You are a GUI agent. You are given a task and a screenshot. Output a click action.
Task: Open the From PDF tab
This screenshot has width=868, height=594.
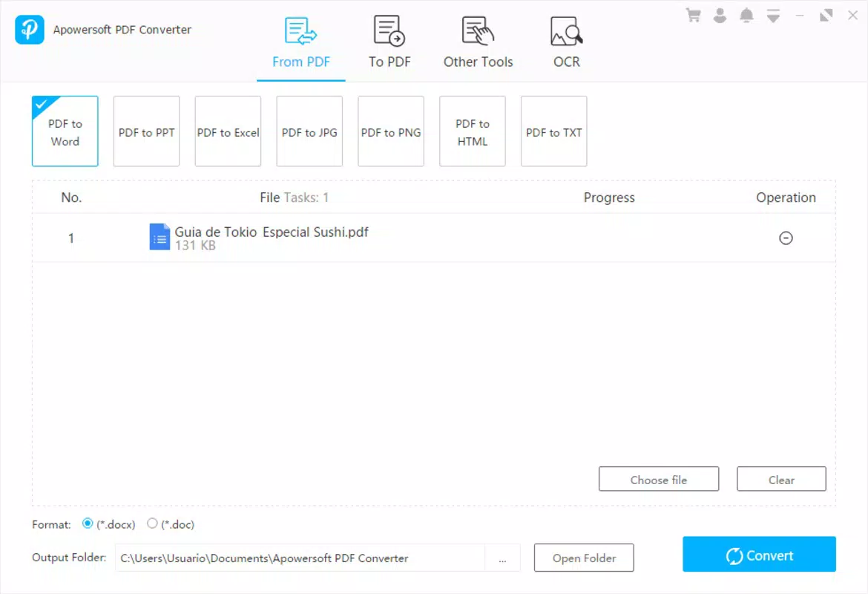300,42
